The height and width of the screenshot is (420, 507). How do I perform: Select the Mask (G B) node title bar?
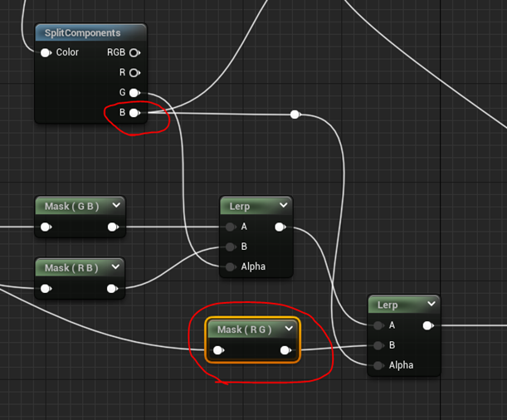point(80,206)
